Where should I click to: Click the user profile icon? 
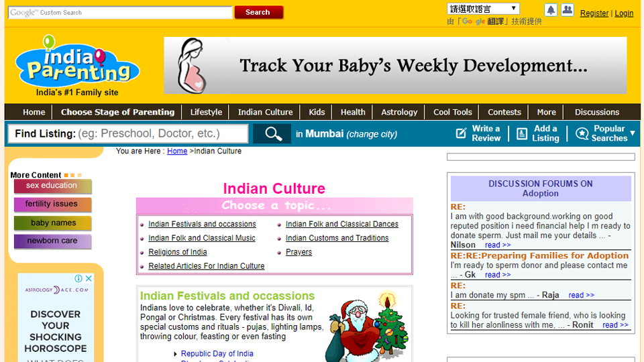point(568,10)
